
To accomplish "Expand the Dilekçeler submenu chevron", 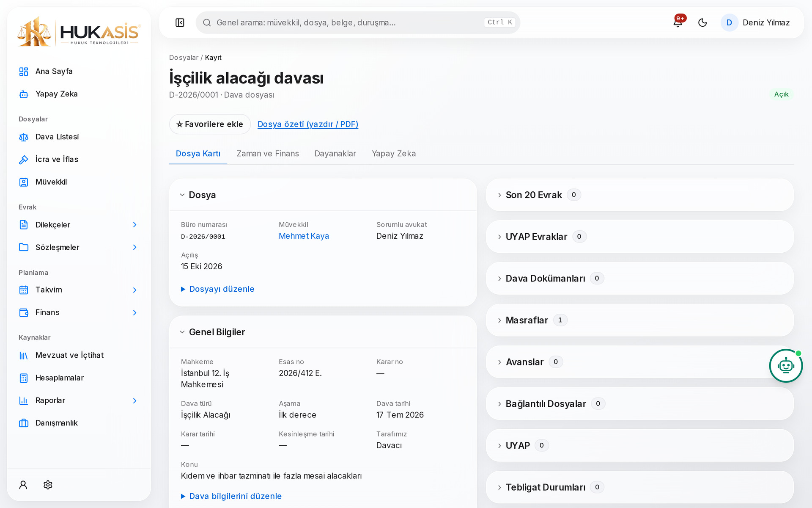I will pyautogui.click(x=134, y=225).
